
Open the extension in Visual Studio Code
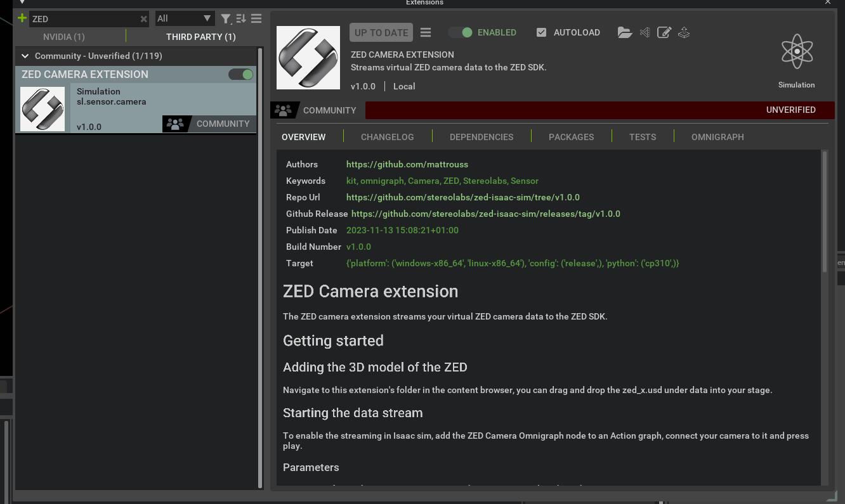[645, 32]
